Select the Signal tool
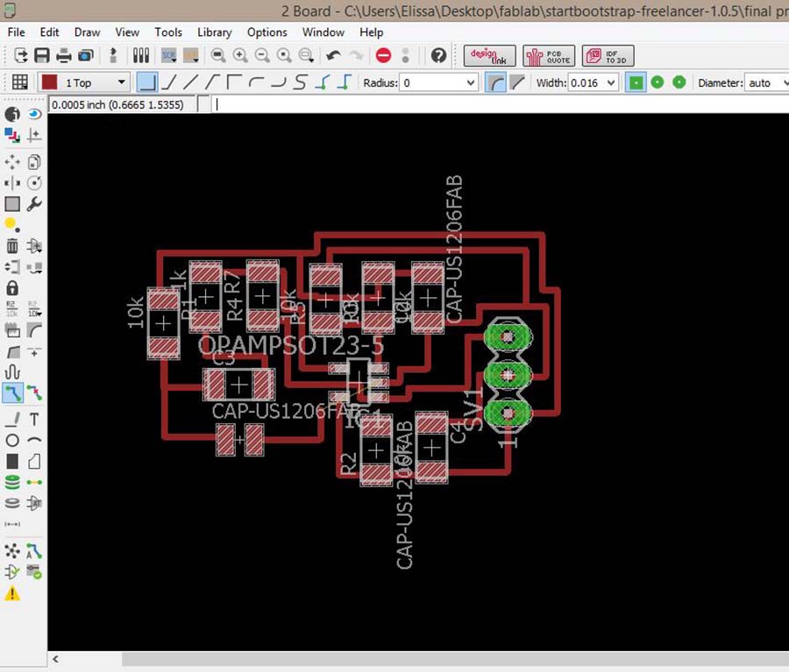789x672 pixels. pyautogui.click(x=34, y=482)
